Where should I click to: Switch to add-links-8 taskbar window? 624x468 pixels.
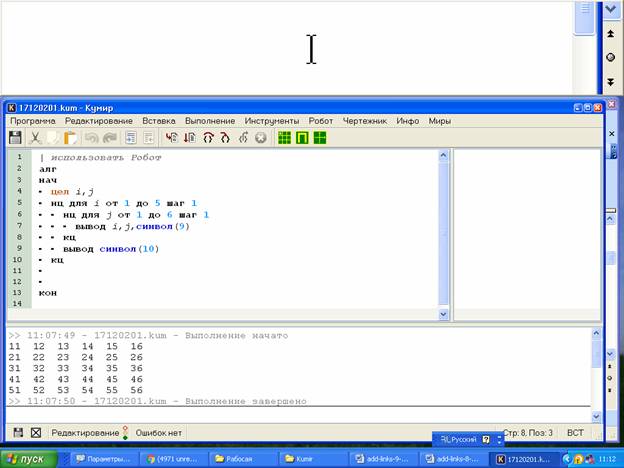click(x=452, y=459)
